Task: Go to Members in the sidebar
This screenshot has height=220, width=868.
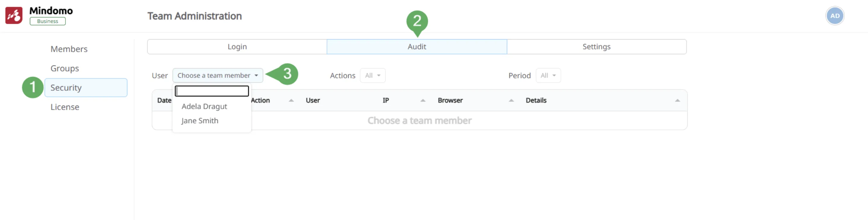Action: point(69,49)
